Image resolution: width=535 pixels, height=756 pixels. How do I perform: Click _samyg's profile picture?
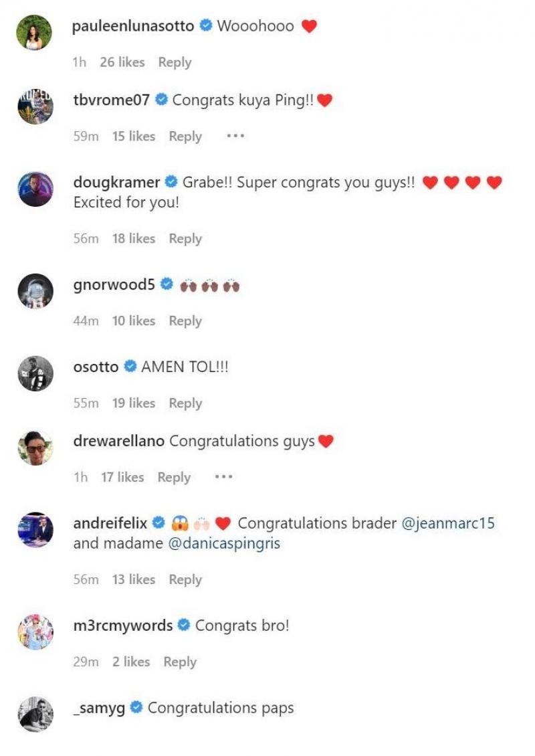(x=35, y=714)
